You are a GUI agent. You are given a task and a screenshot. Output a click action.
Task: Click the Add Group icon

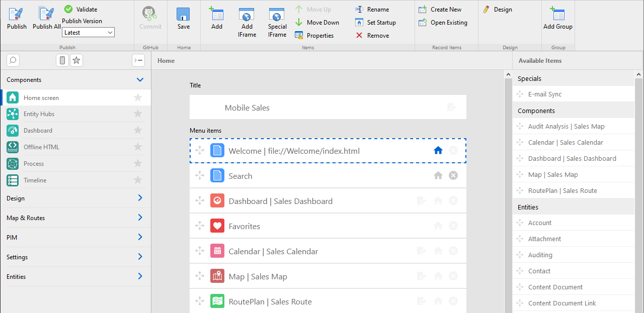click(x=557, y=15)
